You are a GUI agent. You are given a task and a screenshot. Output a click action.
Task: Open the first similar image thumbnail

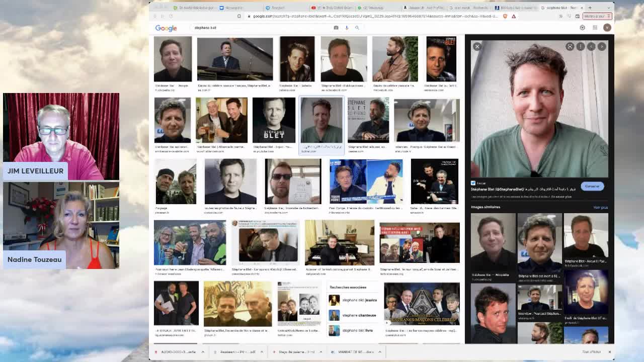coord(493,242)
